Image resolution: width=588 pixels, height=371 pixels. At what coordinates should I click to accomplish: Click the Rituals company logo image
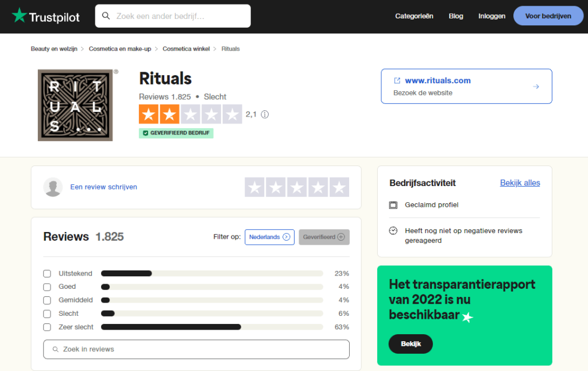point(75,105)
